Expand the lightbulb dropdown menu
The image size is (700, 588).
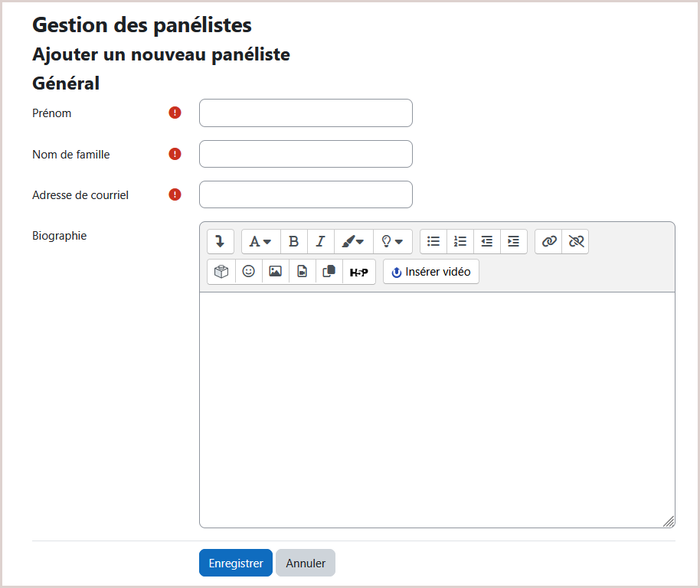tap(393, 241)
